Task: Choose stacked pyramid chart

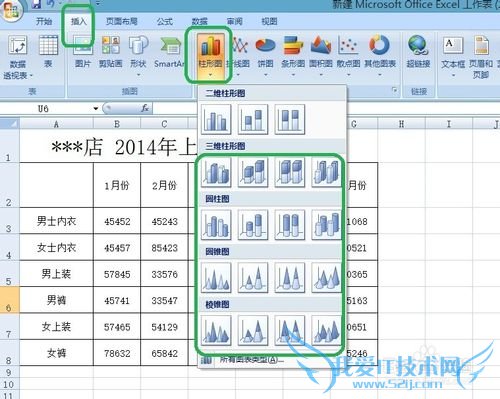Action: click(253, 330)
